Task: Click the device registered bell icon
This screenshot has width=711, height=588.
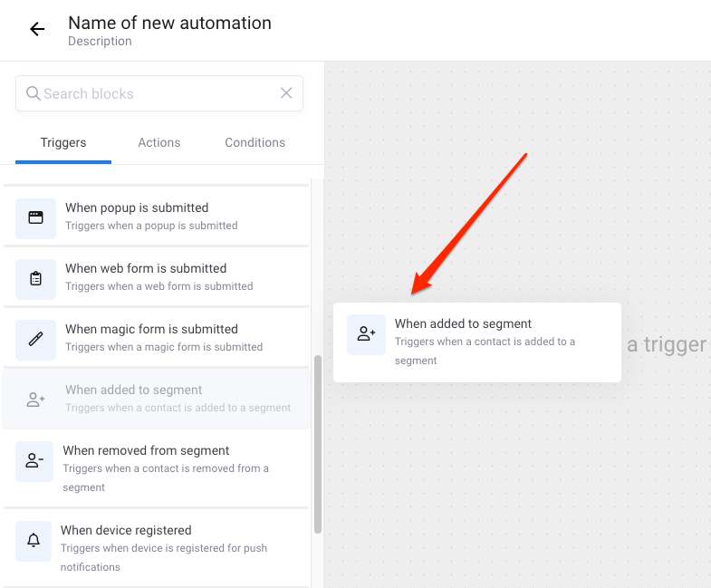Action: tap(34, 541)
